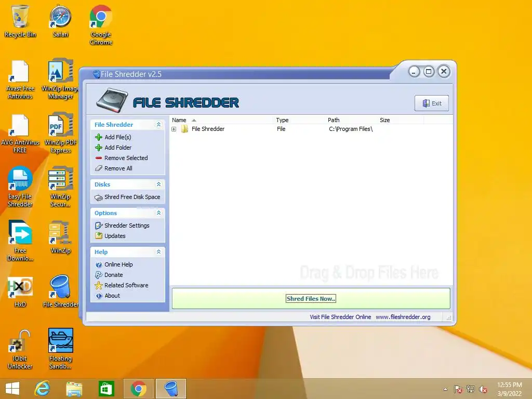Collapse the Help sidebar panel

tap(158, 252)
